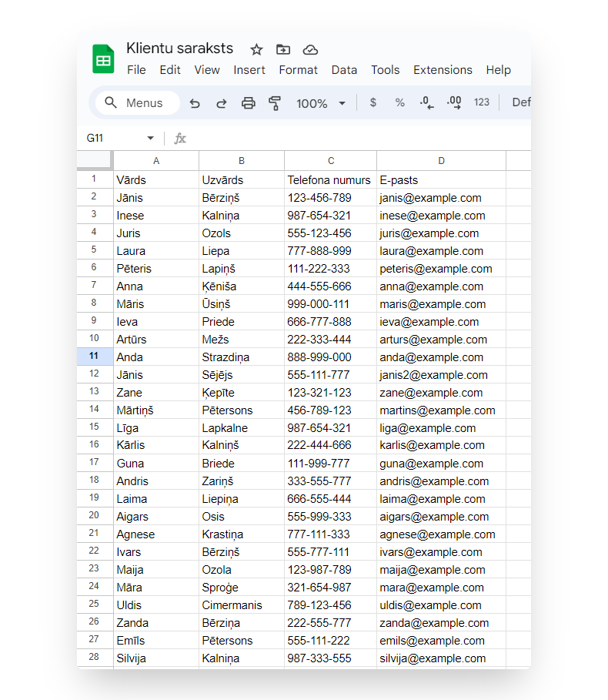Open the Format menu
The image size is (608, 700).
(x=298, y=70)
